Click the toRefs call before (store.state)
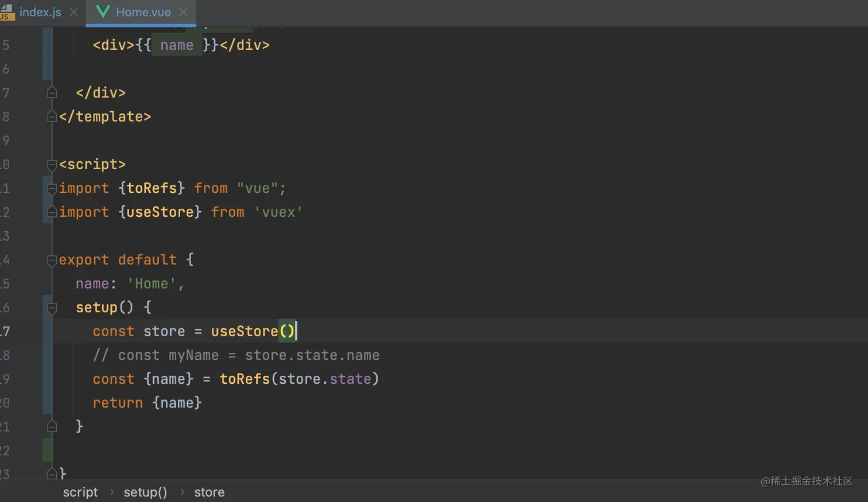The image size is (868, 502). (245, 379)
